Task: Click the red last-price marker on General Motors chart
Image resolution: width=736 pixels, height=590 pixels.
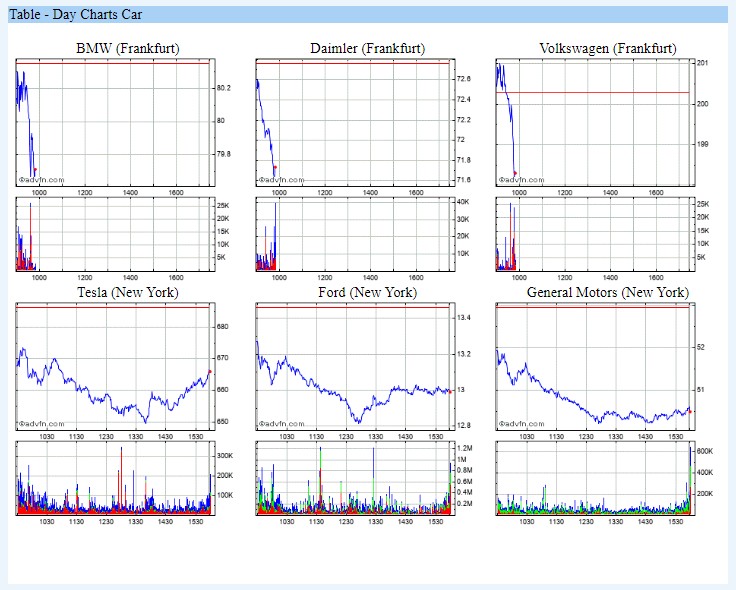Action: (690, 412)
